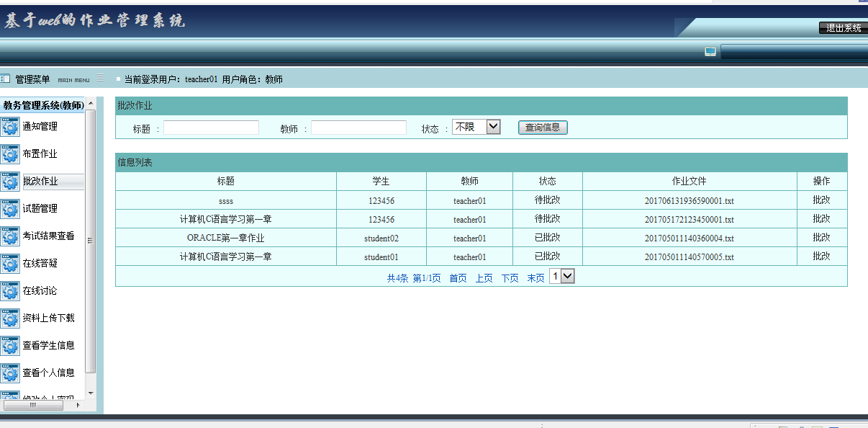
Task: Click the gear icon beside 查看学生信息
Action: pyautogui.click(x=10, y=346)
